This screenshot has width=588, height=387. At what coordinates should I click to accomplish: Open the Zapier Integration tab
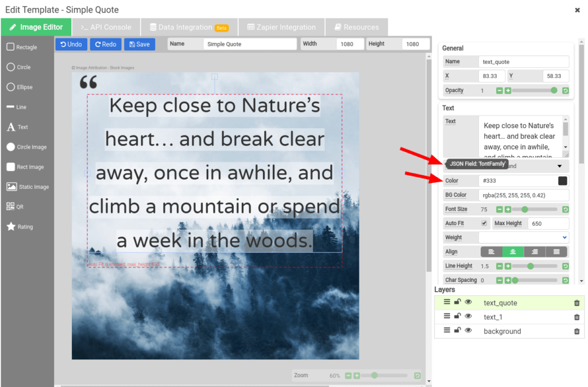pyautogui.click(x=281, y=27)
